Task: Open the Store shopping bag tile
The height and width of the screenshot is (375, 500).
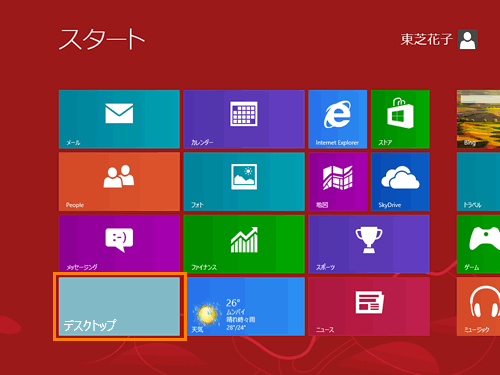Action: click(x=400, y=119)
